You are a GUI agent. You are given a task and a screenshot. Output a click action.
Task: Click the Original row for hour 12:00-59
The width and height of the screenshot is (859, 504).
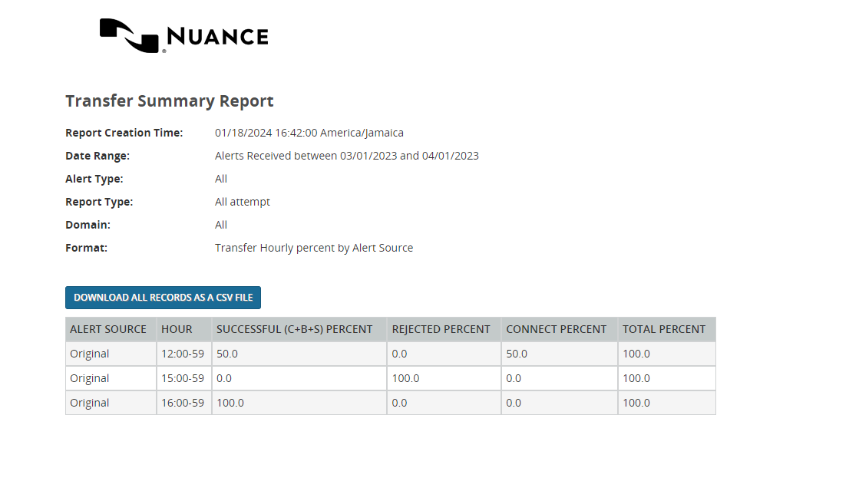88,353
